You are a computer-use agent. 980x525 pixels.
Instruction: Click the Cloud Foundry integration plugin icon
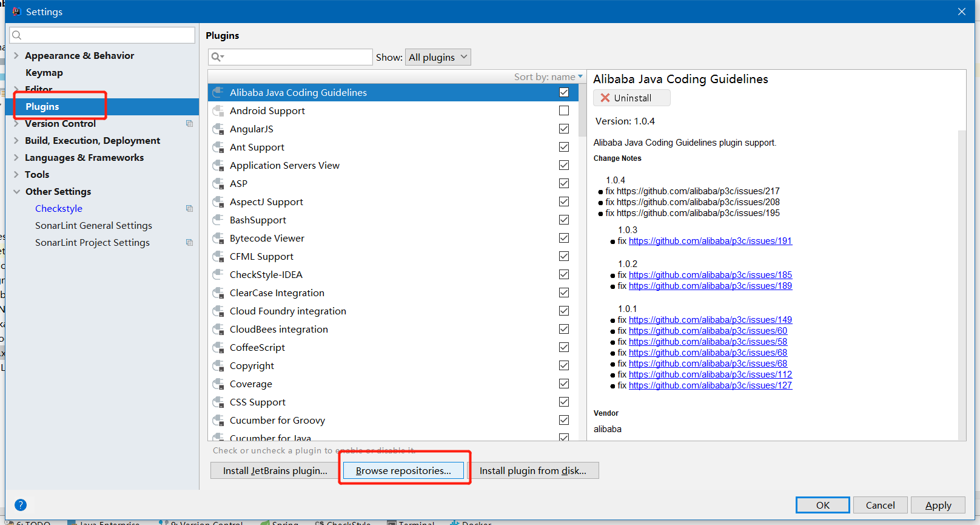[x=218, y=311]
